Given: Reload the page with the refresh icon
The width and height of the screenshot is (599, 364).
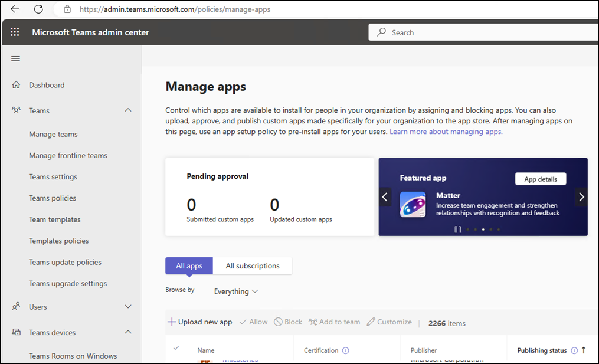Looking at the screenshot, I should 38,9.
